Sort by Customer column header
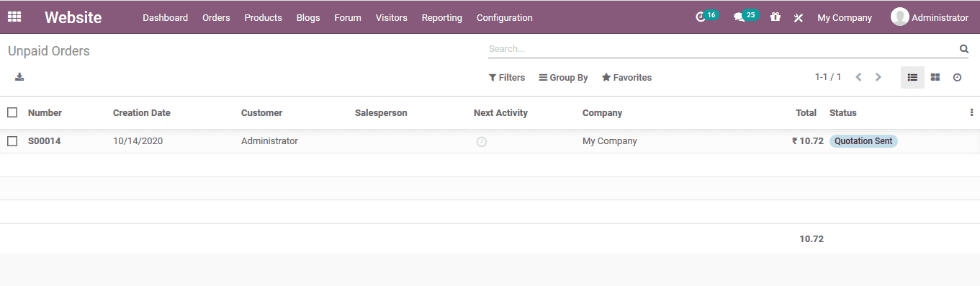Image resolution: width=980 pixels, height=286 pixels. 261,112
